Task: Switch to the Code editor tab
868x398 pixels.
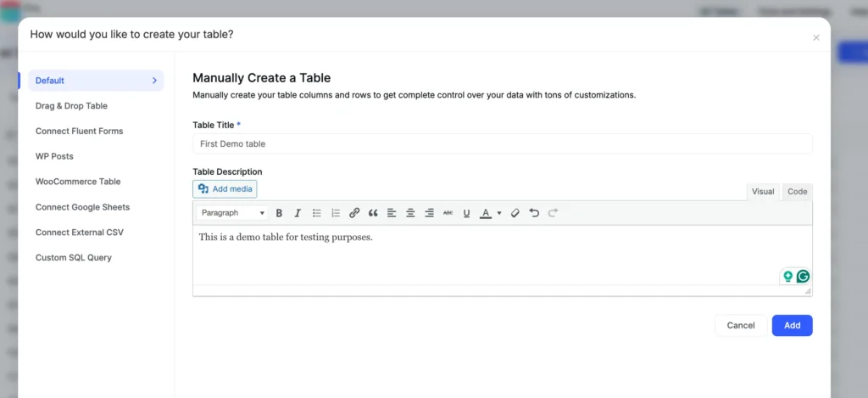Action: tap(797, 191)
